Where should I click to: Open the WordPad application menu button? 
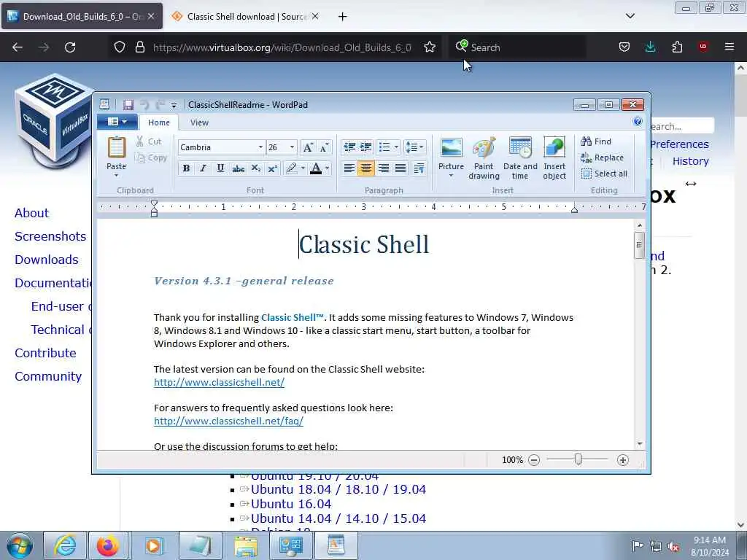[117, 122]
